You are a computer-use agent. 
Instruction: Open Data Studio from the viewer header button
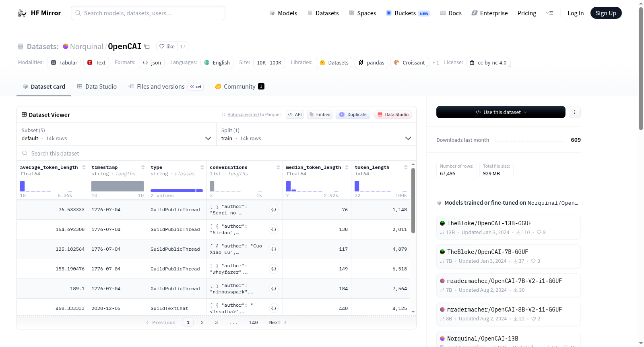393,114
